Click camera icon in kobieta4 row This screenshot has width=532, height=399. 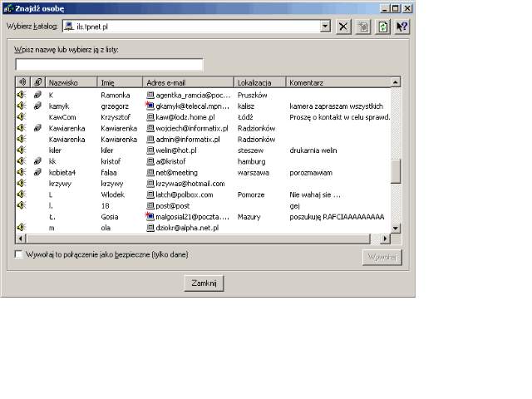37,172
